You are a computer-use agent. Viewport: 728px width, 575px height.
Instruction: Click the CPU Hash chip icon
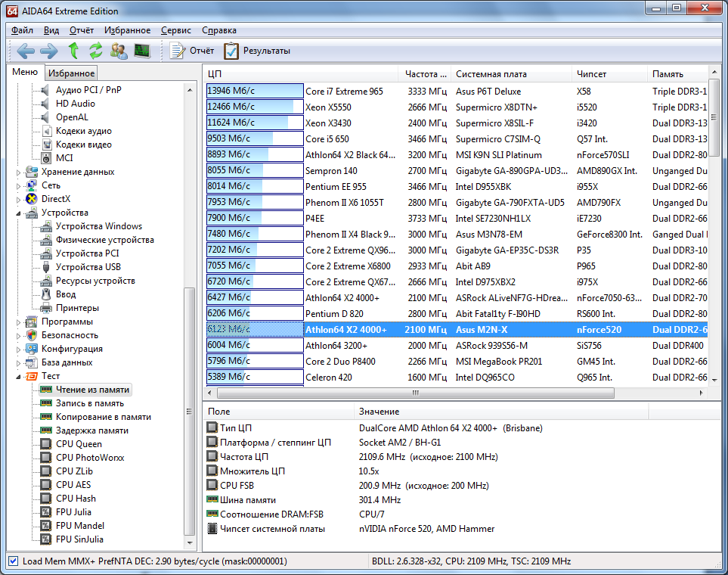[46, 499]
